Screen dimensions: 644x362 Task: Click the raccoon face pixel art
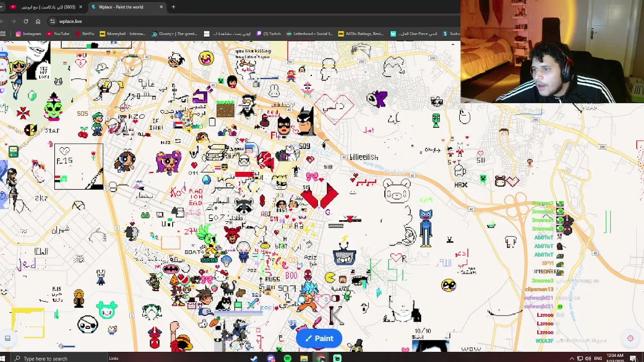[x=244, y=206]
